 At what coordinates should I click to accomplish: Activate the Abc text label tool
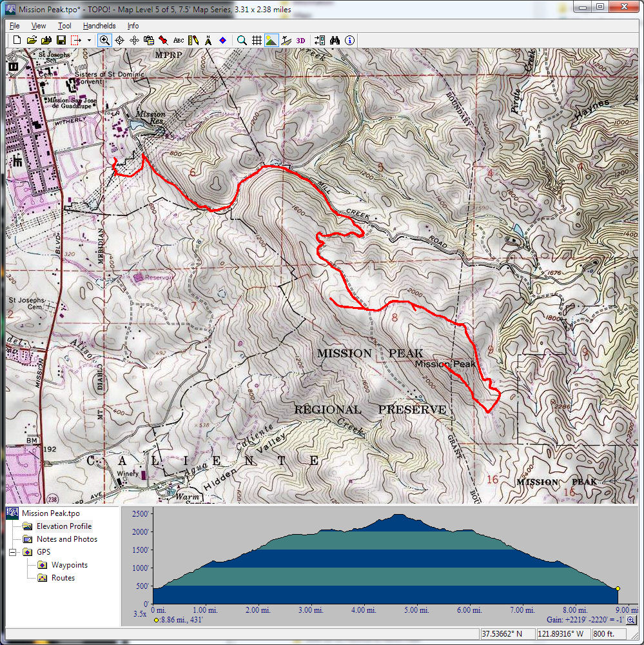point(179,40)
